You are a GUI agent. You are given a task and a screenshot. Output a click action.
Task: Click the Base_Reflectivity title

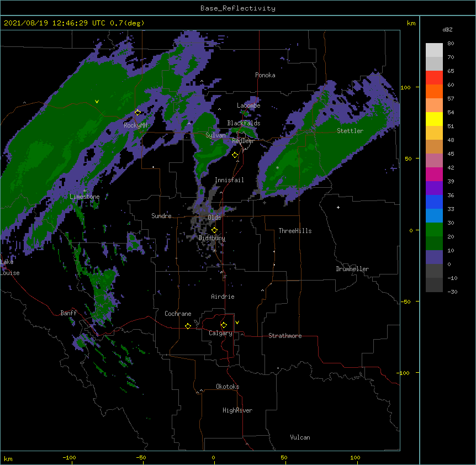pos(238,8)
